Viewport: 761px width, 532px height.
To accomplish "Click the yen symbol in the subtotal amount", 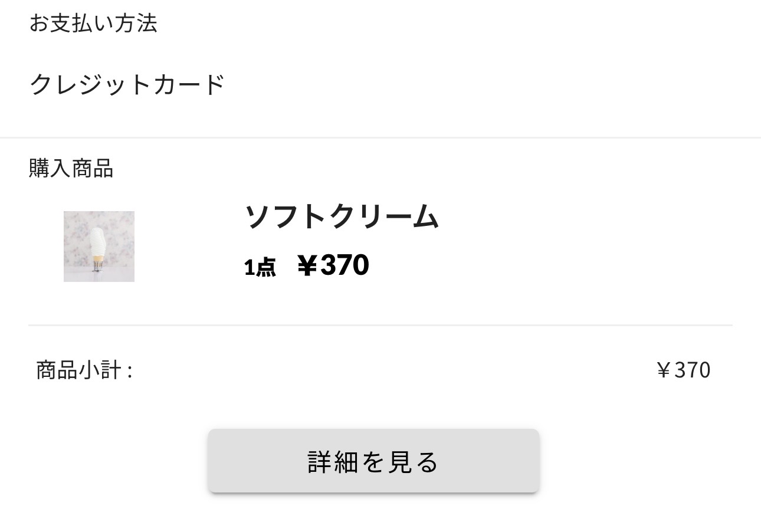I will [x=663, y=370].
